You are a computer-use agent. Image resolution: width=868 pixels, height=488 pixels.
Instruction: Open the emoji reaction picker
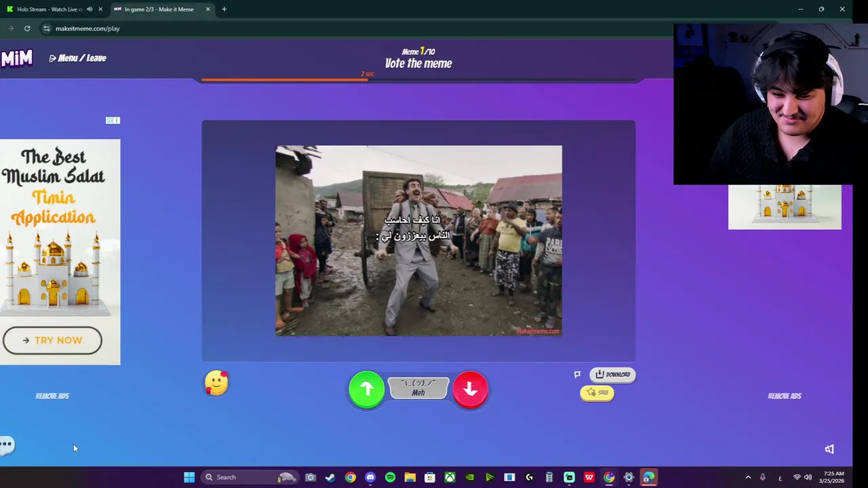216,383
